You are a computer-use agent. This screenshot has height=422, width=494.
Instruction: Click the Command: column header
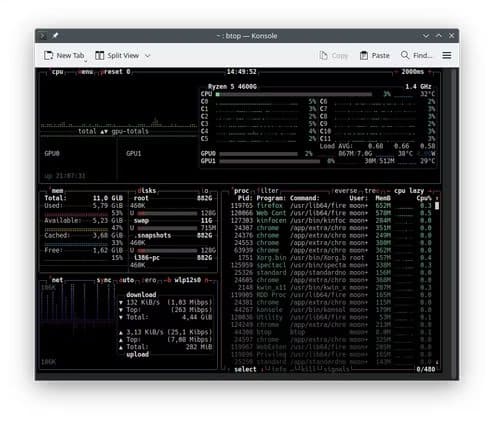(305, 198)
